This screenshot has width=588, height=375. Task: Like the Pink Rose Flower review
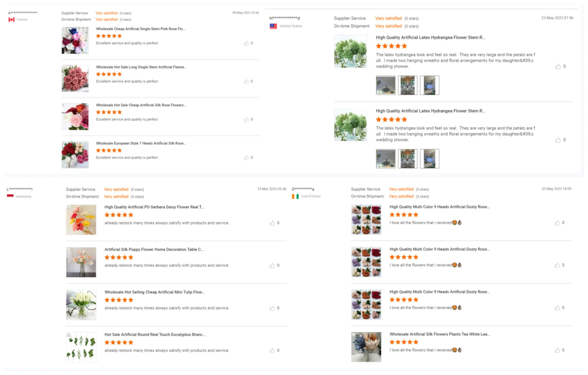pyautogui.click(x=246, y=43)
